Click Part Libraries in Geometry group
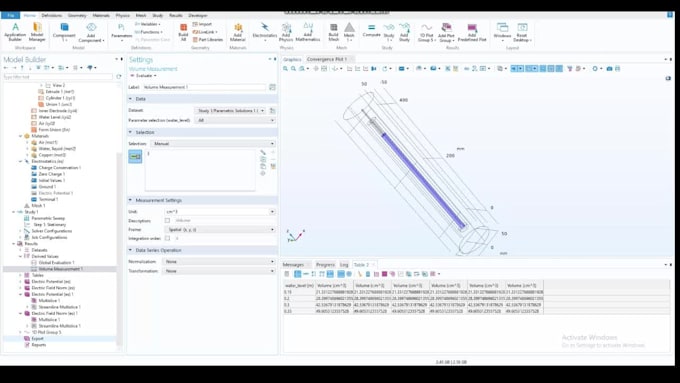Screen dimensions: 680x383 click(208, 39)
